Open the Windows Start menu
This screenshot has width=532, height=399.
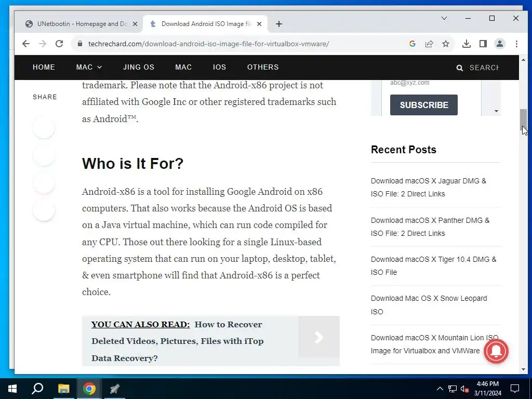(x=12, y=389)
